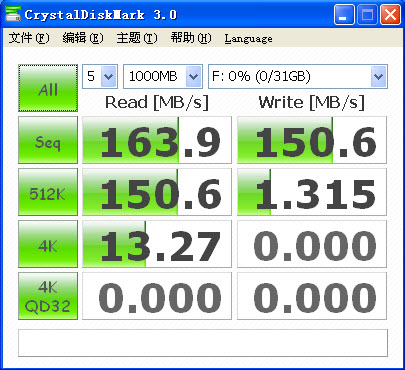The width and height of the screenshot is (405, 370).
Task: Open the Language menu
Action: 248,39
